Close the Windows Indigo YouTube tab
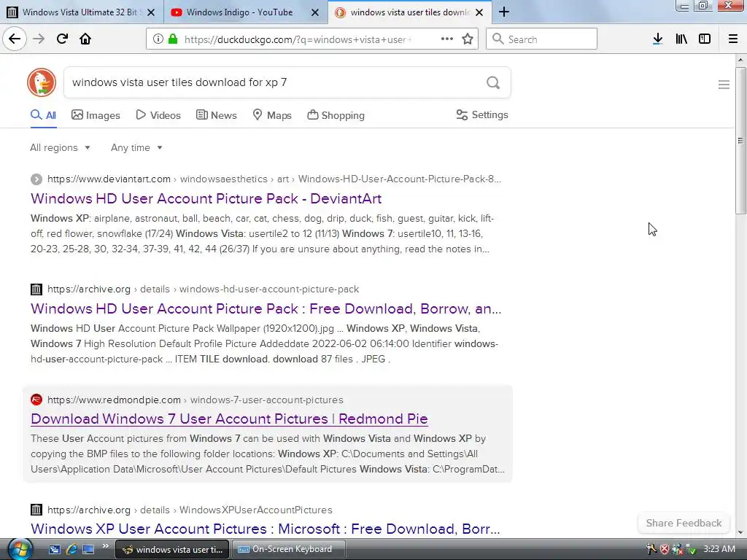747x560 pixels. pyautogui.click(x=315, y=12)
